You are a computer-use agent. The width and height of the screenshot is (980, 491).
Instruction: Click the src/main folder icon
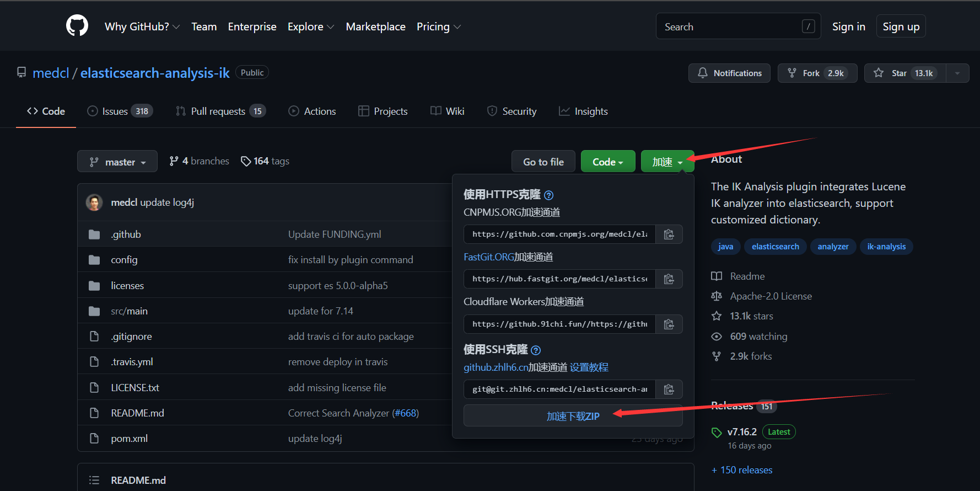click(x=94, y=311)
